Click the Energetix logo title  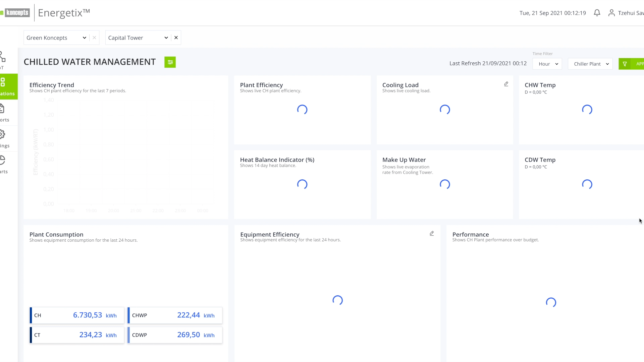click(64, 13)
